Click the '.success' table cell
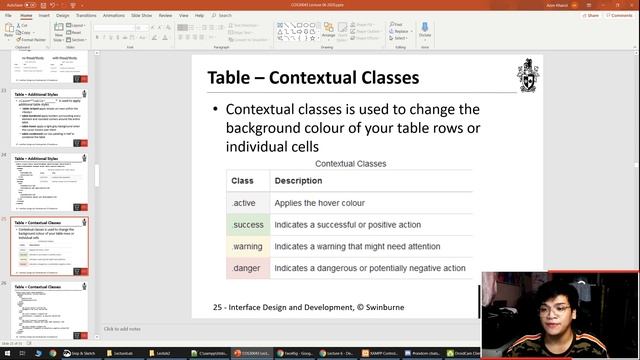Screen dimensions: 640x360 click(248, 225)
